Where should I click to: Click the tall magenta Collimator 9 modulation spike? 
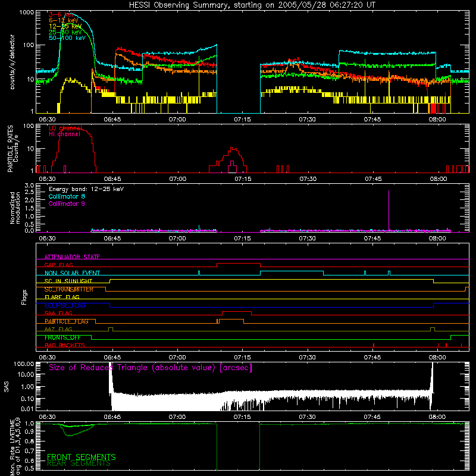tap(389, 210)
